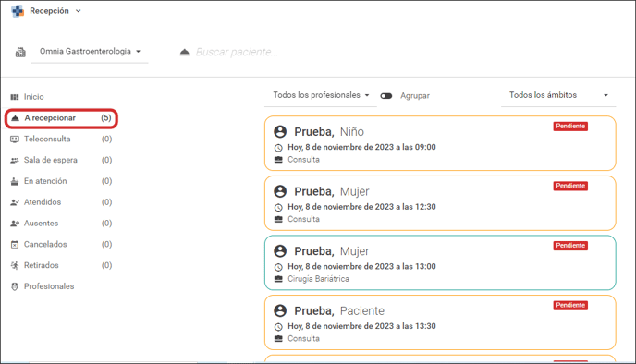The height and width of the screenshot is (364, 636).
Task: Click the Retirados running person icon
Action: coord(15,265)
